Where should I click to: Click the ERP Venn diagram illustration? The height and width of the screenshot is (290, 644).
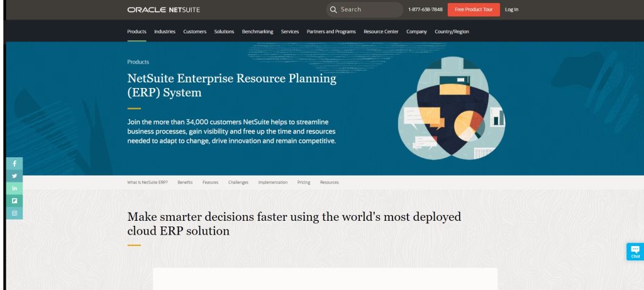452,108
